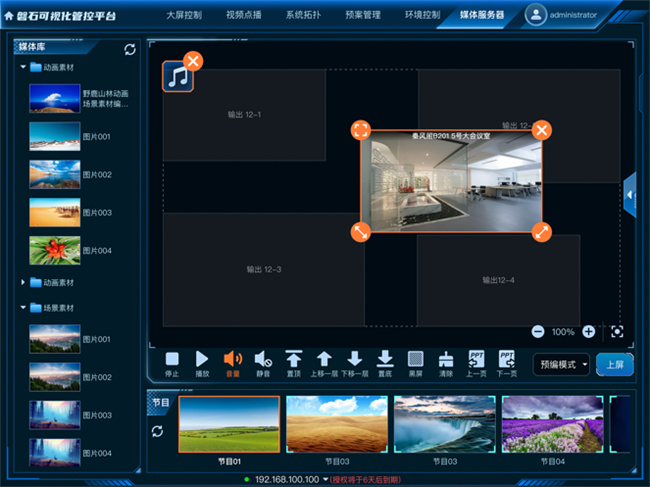Viewport: 650px width, 487px height.
Task: Click the 音量 volume icon
Action: click(233, 364)
